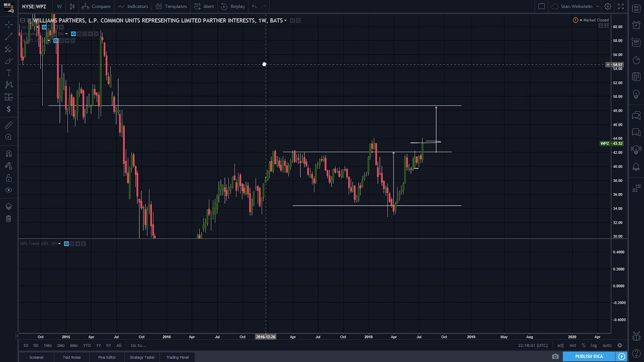Open the ideas lightbulb panel
This screenshot has width=644, height=362.
pos(636,95)
